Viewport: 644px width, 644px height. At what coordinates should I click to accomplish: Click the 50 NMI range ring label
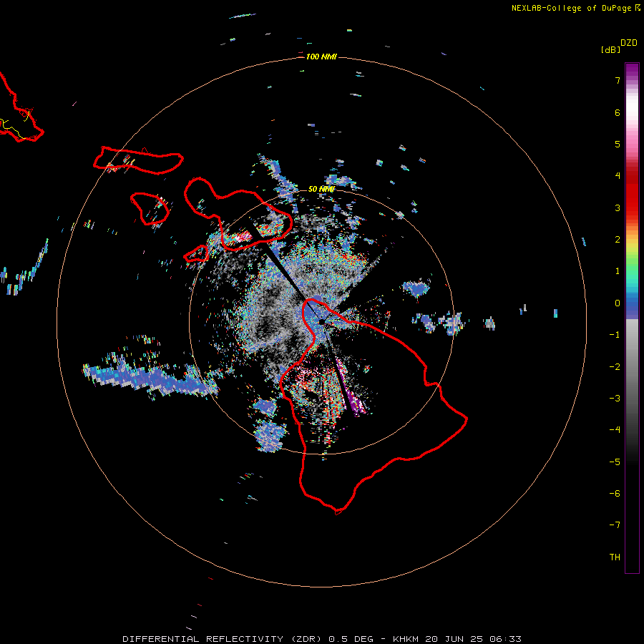point(321,189)
